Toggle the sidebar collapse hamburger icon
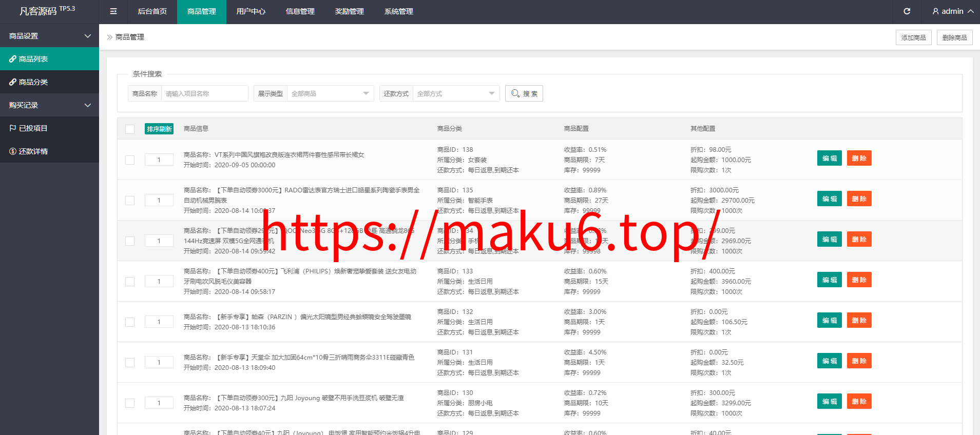The width and height of the screenshot is (980, 435). pyautogui.click(x=113, y=11)
